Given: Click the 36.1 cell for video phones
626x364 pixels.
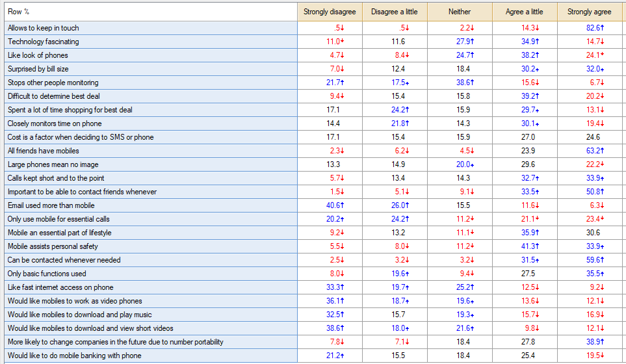Looking at the screenshot, I should pos(330,301).
